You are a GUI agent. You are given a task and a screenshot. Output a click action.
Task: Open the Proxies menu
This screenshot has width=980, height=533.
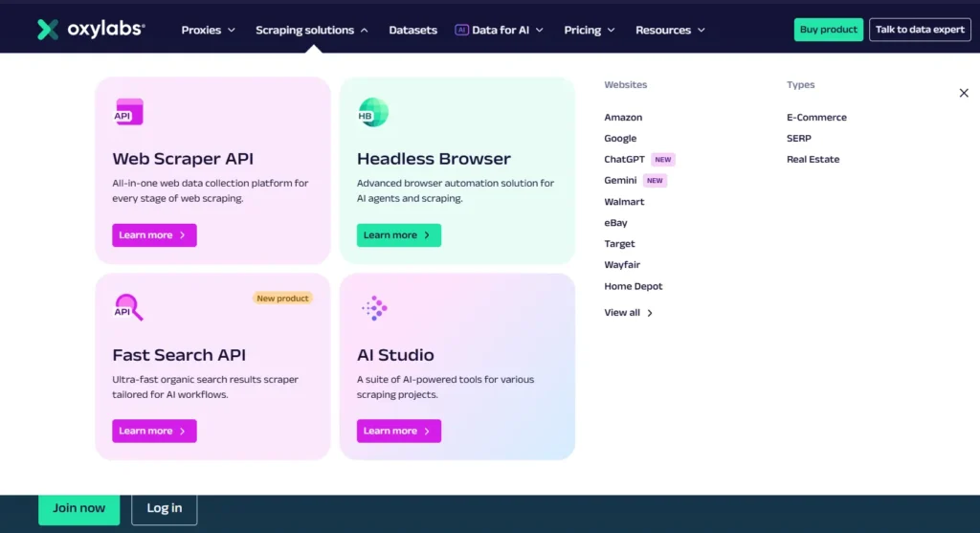click(208, 30)
